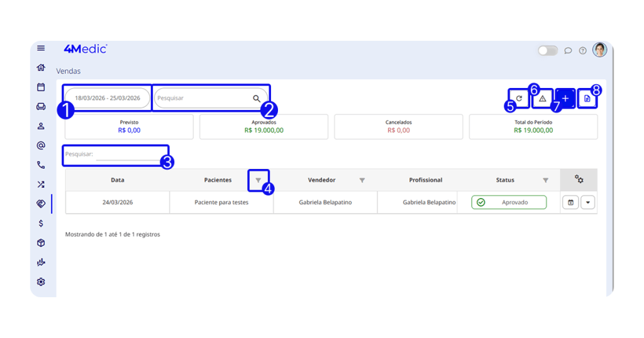This screenshot has width=644, height=338.
Task: Go to the home icon in sidebar
Action: coord(41,68)
